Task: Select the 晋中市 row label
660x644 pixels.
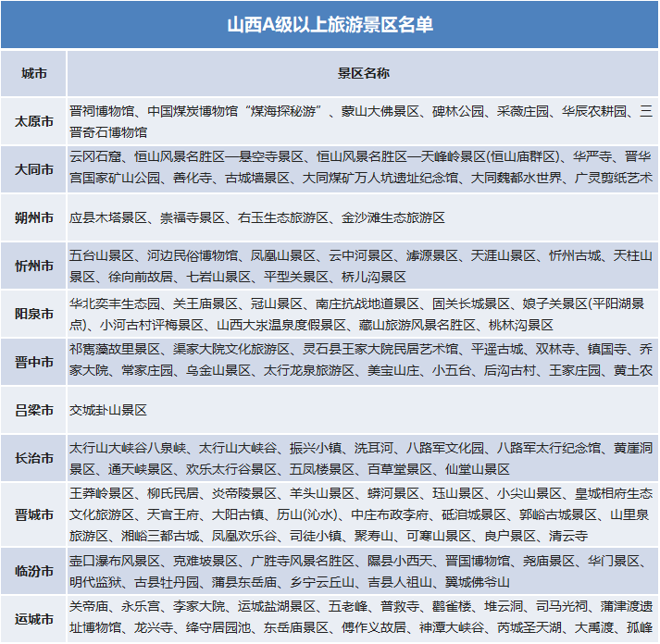Action: point(34,362)
